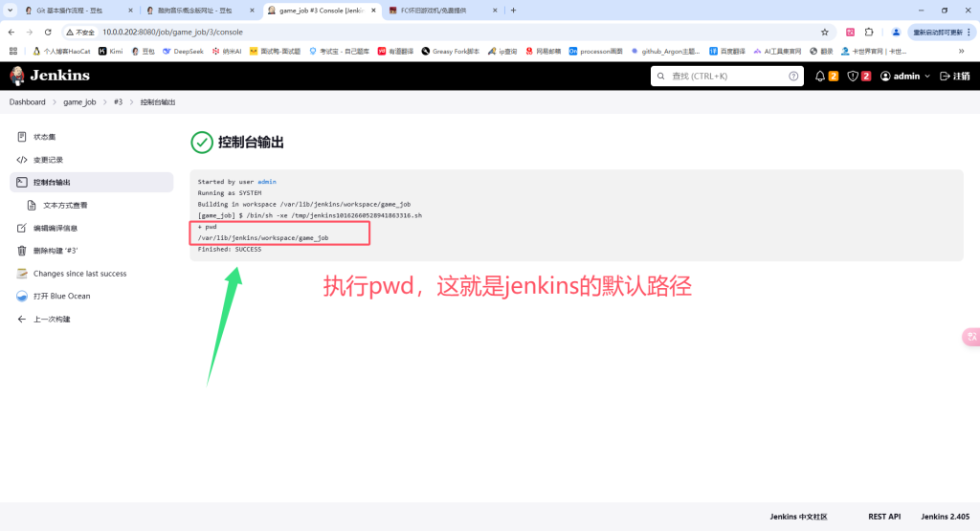Open 变更记录 in the sidebar

click(48, 160)
